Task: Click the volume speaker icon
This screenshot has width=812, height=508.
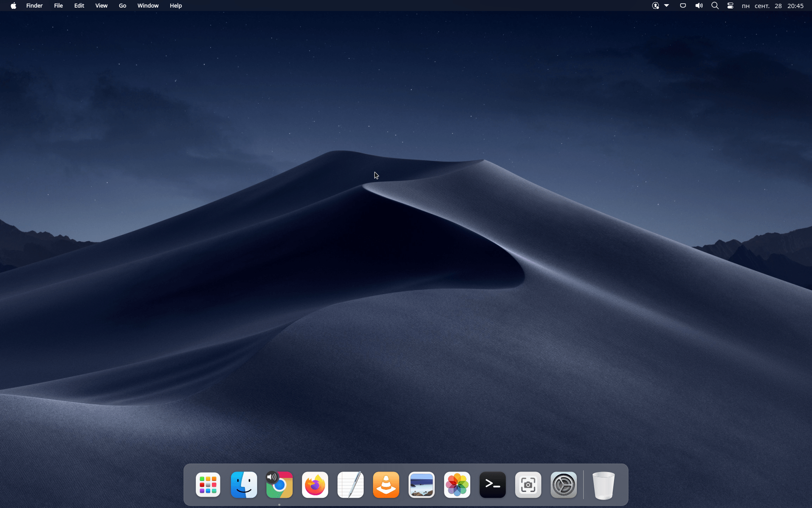Action: [699, 6]
